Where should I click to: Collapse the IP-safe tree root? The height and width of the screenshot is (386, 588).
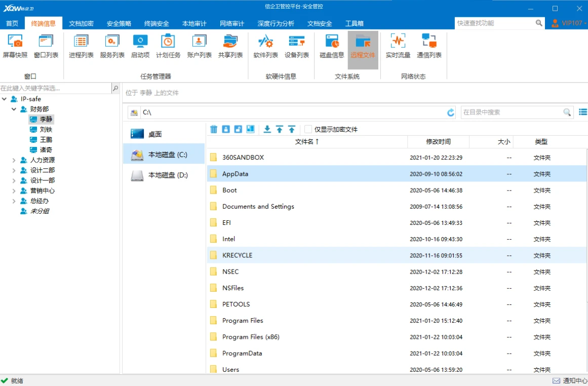pos(5,99)
